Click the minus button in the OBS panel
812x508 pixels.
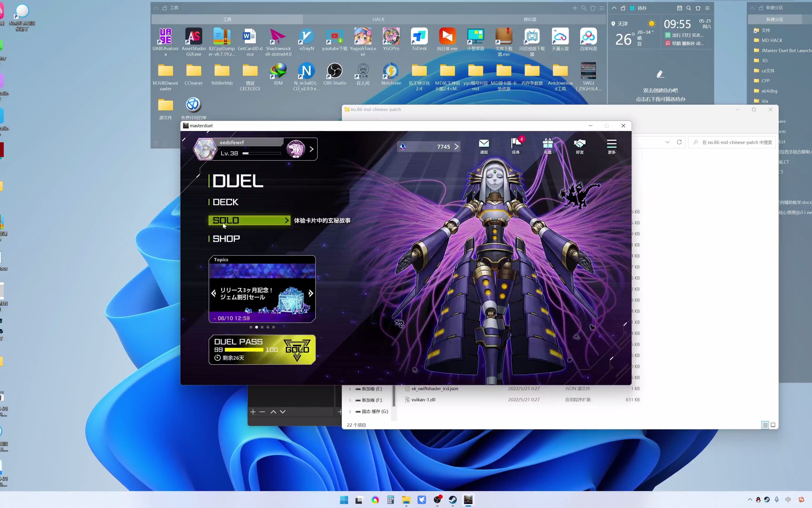(262, 412)
